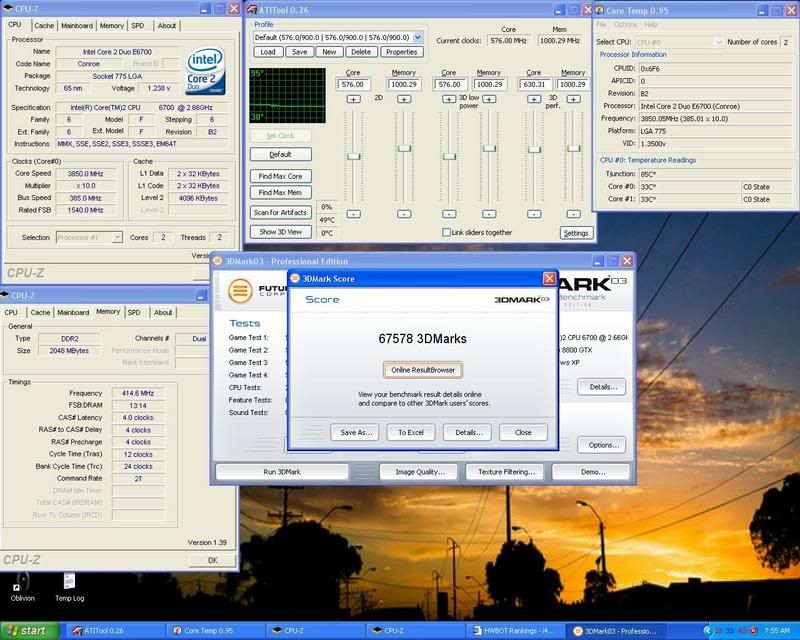Increase 3D perf. Core with plus button
The image size is (800, 640).
(x=534, y=99)
